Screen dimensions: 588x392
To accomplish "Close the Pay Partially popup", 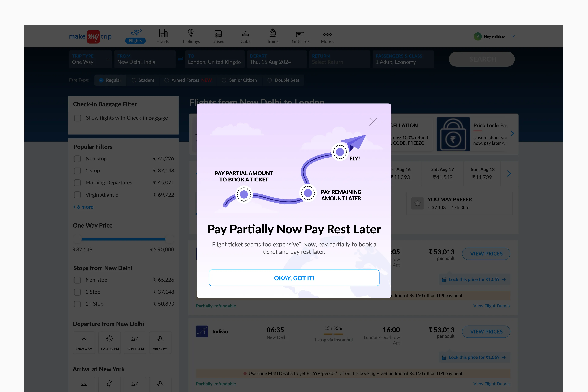I will [x=373, y=122].
